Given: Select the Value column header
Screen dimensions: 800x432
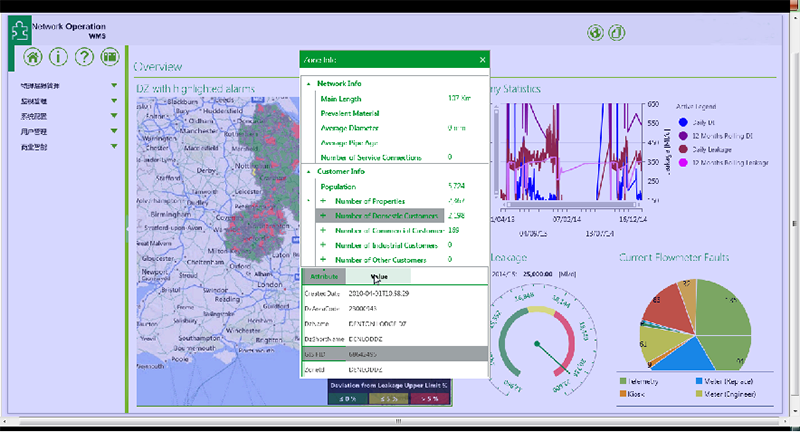Looking at the screenshot, I should pyautogui.click(x=378, y=275).
